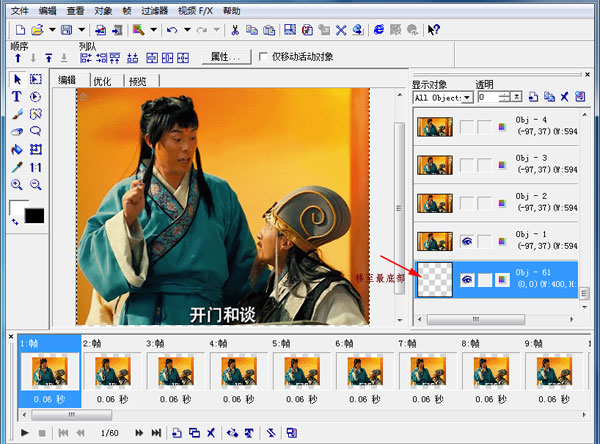600x444 pixels.
Task: Click the swap colors arrow icon
Action: (15, 221)
